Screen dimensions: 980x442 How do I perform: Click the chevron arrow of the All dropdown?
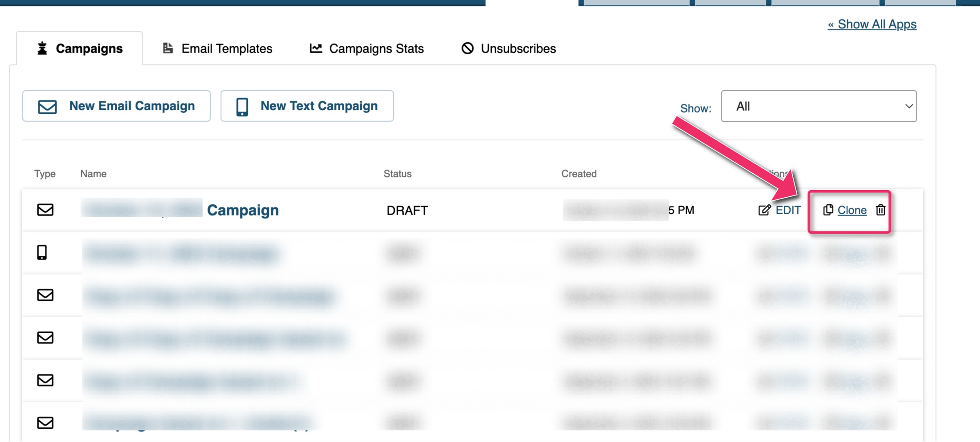point(908,106)
